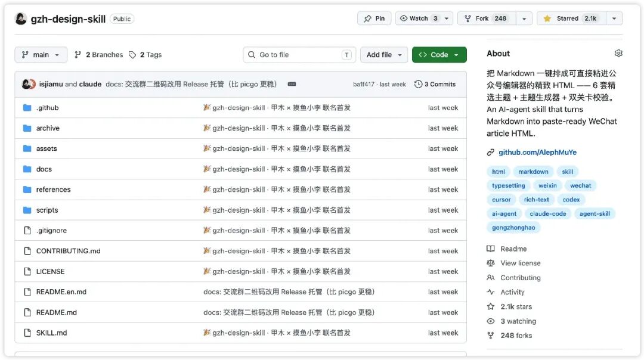Open the archive folder
The image size is (644, 360).
pyautogui.click(x=48, y=128)
